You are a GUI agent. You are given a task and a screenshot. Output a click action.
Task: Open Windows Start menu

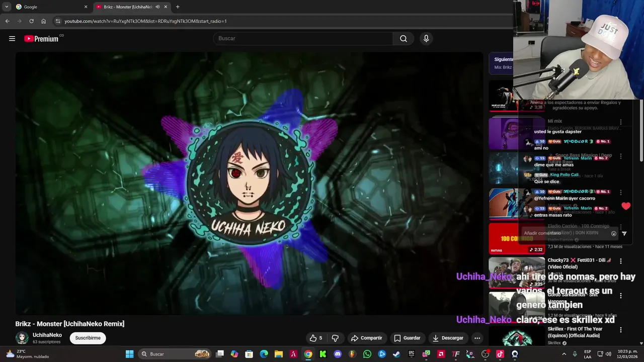(129, 354)
